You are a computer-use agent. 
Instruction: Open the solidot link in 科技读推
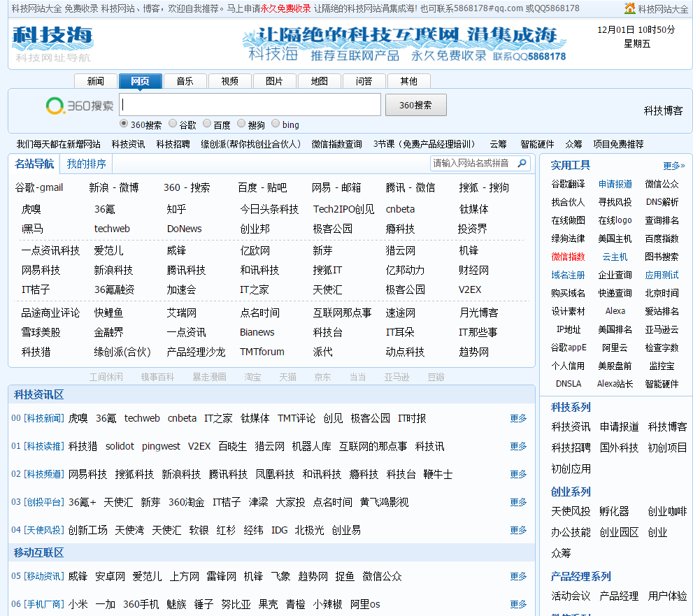pos(120,446)
